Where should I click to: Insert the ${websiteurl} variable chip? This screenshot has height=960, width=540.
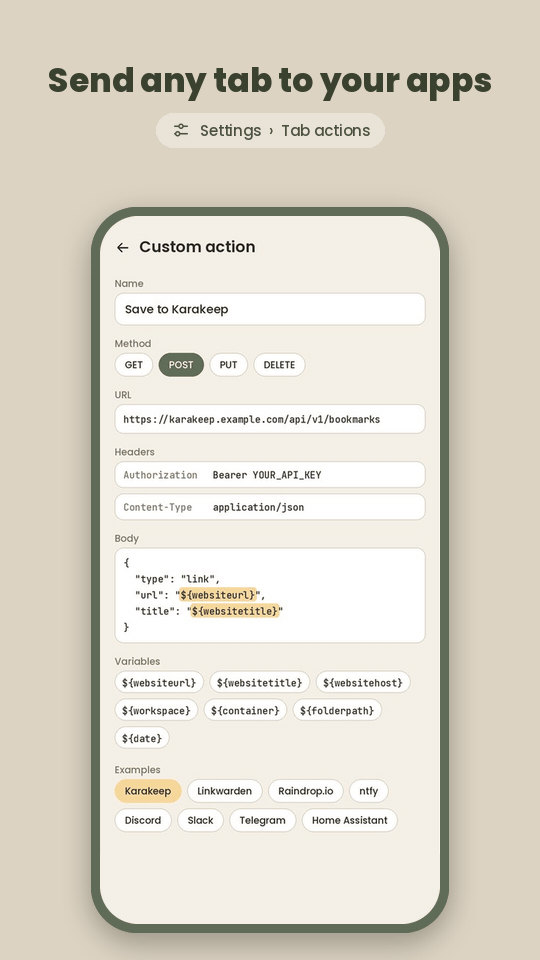(159, 682)
